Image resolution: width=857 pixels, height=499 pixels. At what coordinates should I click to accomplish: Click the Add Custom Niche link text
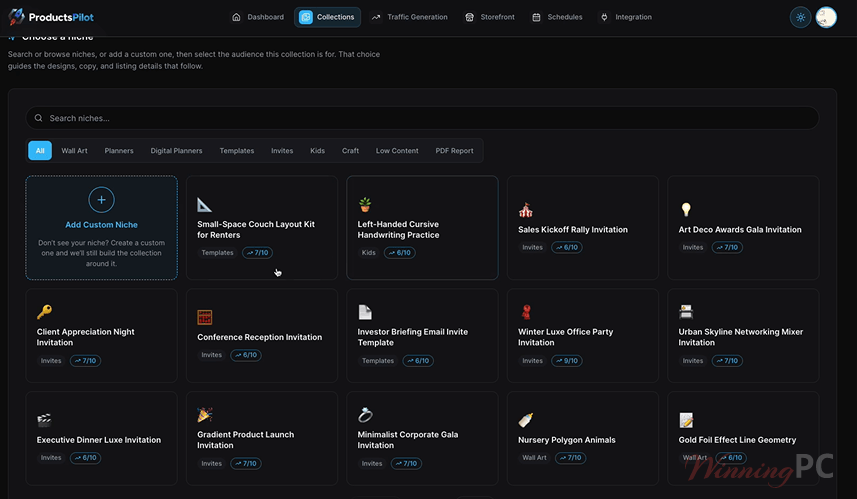point(102,225)
